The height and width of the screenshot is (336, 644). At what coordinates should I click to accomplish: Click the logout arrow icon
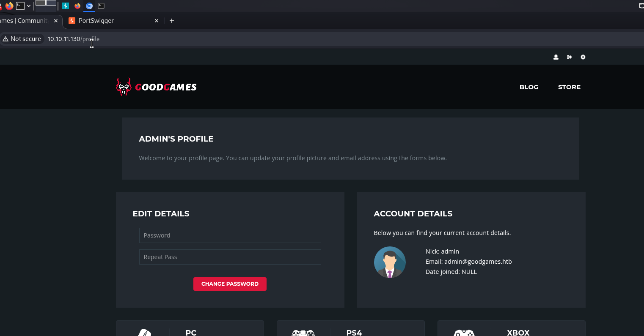(570, 57)
